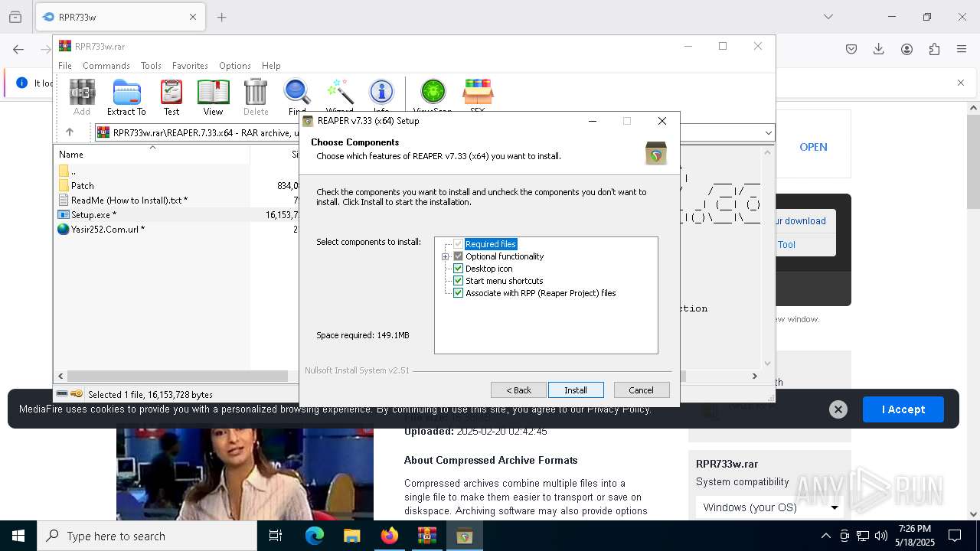Go up one folder in WinRAR
The width and height of the screenshot is (980, 551).
click(x=70, y=132)
